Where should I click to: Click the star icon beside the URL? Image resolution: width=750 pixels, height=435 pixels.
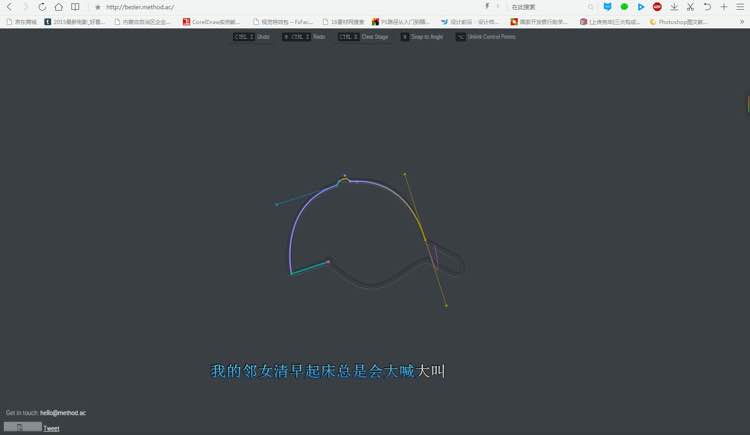click(x=98, y=7)
